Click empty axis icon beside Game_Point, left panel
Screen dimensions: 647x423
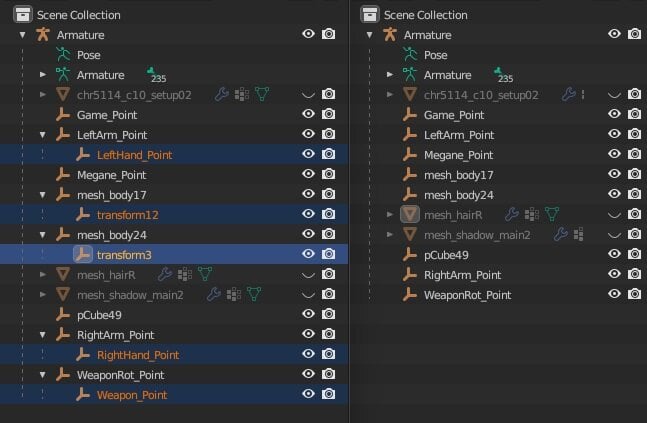click(x=63, y=114)
